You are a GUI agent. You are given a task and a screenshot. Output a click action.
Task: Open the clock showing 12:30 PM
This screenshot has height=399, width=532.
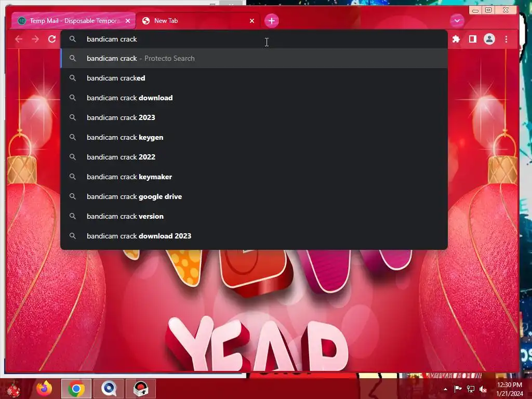509,389
